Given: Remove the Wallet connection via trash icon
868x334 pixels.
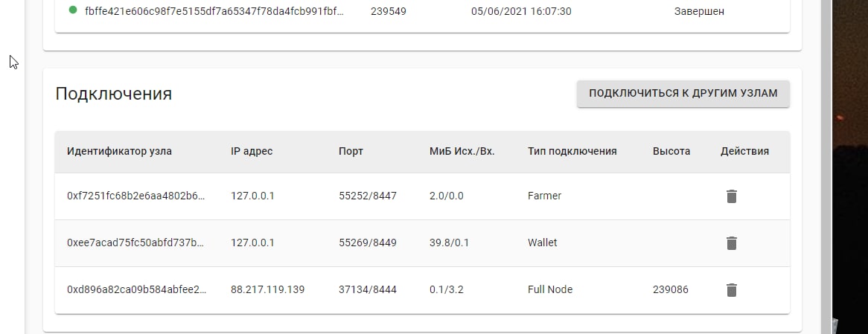Looking at the screenshot, I should pos(731,243).
